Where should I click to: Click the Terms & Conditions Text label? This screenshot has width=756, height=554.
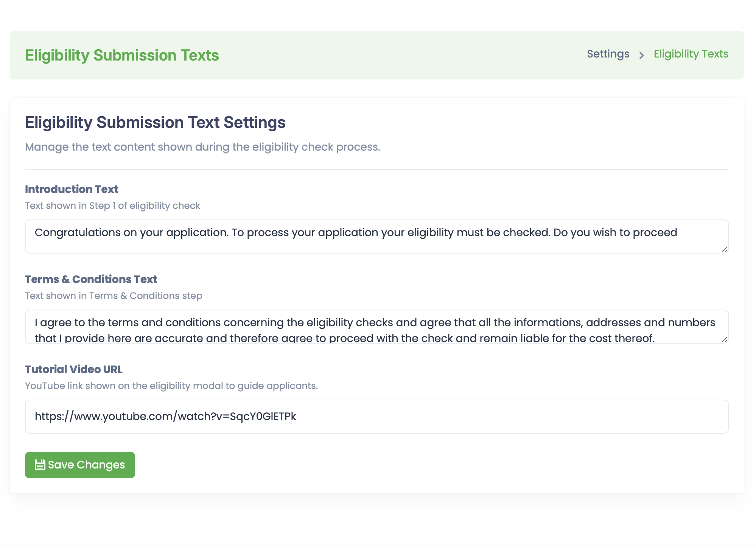[x=91, y=279]
